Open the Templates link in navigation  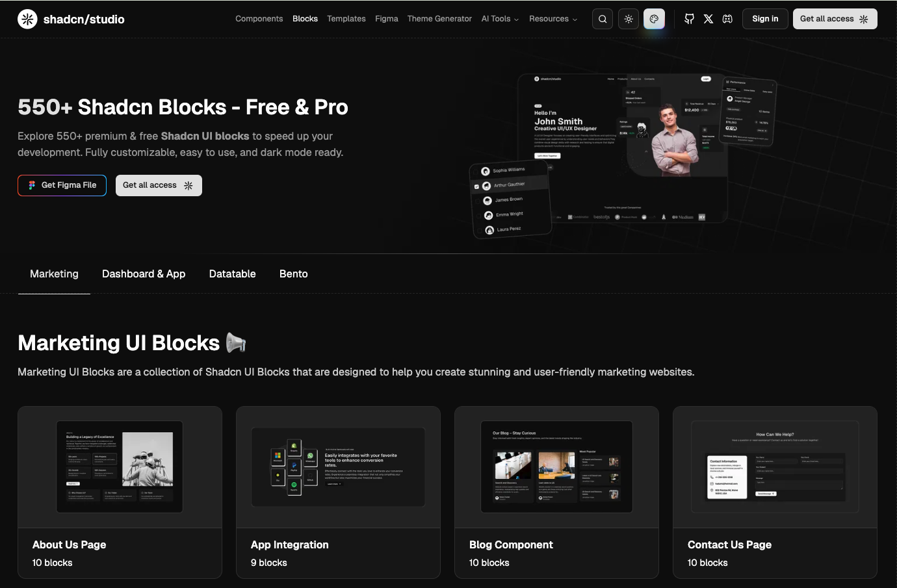(x=346, y=19)
